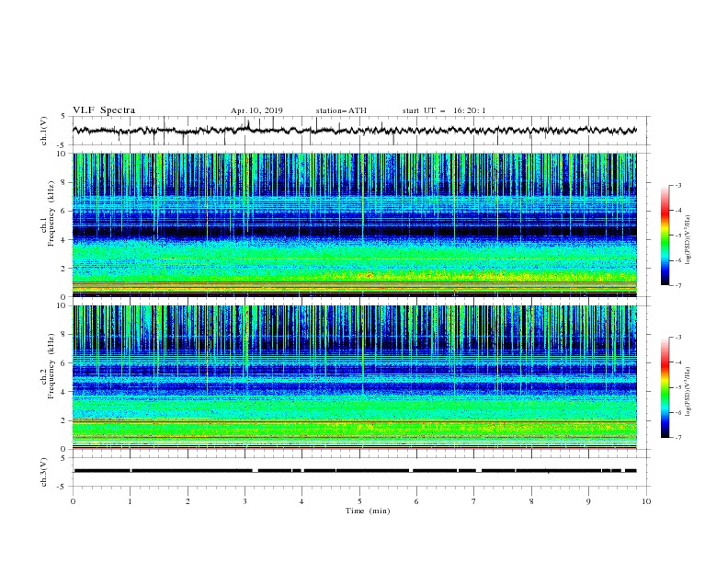Click the ch.1 'Frequency (kHz)' axis label

point(51,214)
